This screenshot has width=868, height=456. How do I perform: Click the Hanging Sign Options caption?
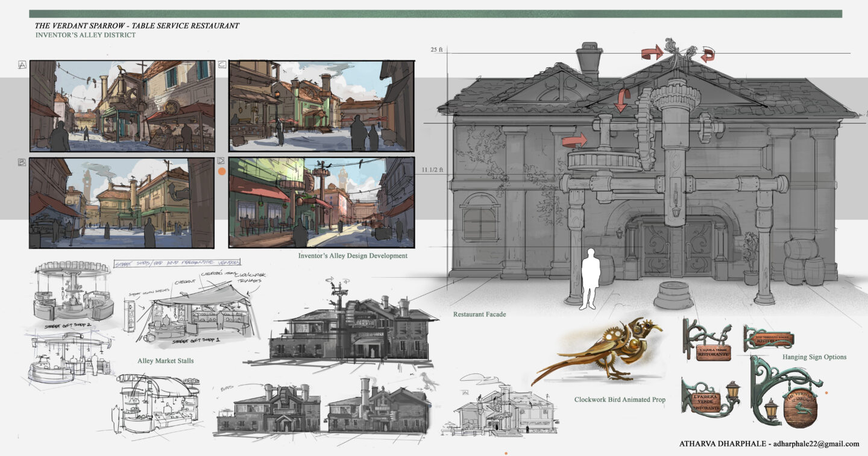[814, 357]
